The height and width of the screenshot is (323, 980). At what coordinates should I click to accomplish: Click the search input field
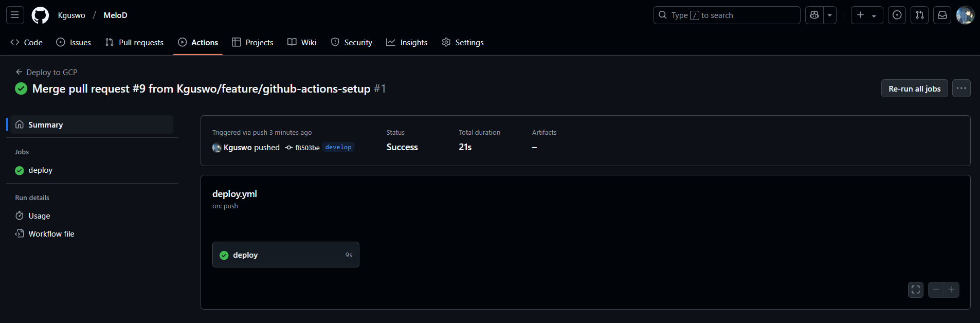pos(727,15)
